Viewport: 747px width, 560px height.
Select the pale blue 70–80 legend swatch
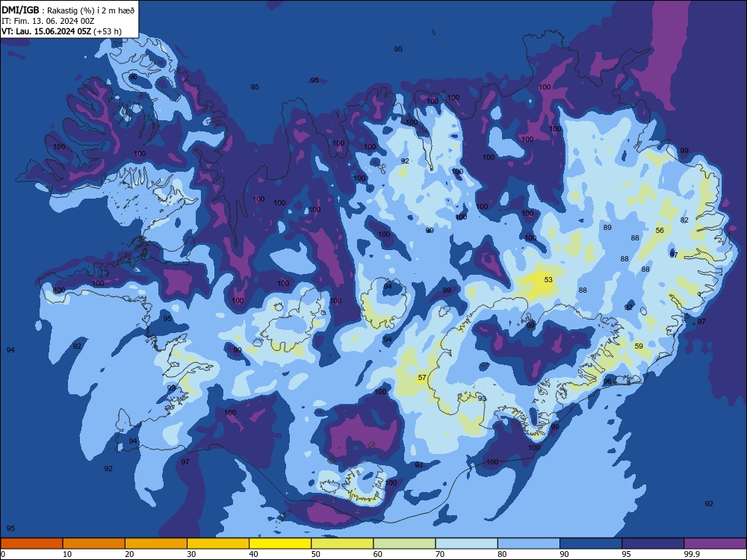click(x=466, y=544)
